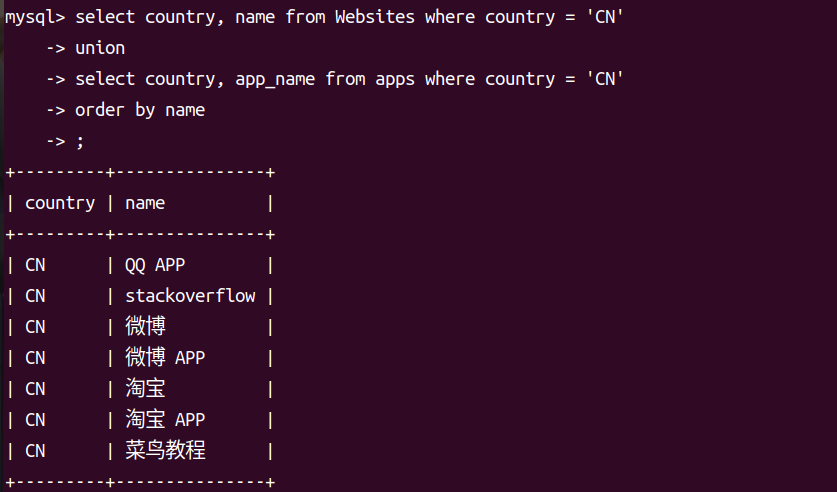Click the '淘宝' cell without APP
This screenshot has width=837, height=492.
(145, 388)
